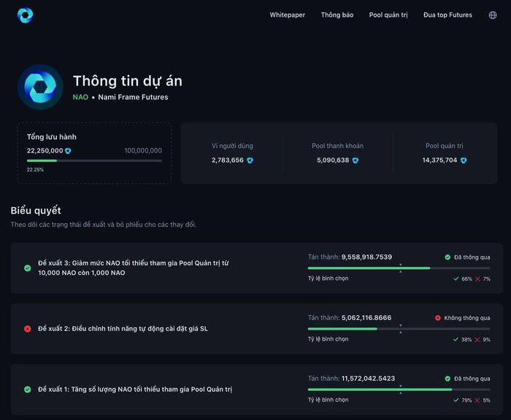The image size is (511, 420).
Task: Click red cross beside 7%
Action: 477,279
